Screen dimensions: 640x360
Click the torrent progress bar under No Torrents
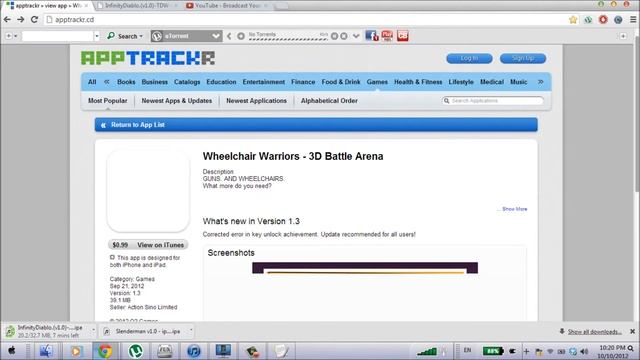coord(288,39)
